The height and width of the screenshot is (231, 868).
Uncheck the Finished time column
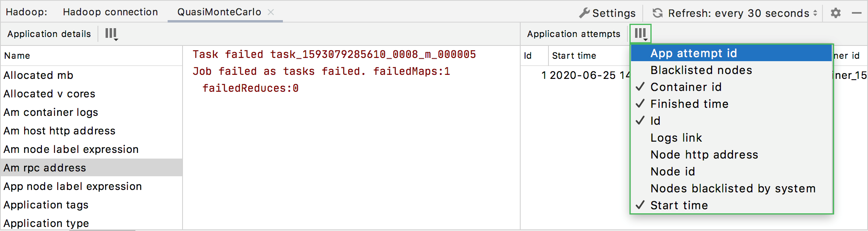tap(689, 104)
